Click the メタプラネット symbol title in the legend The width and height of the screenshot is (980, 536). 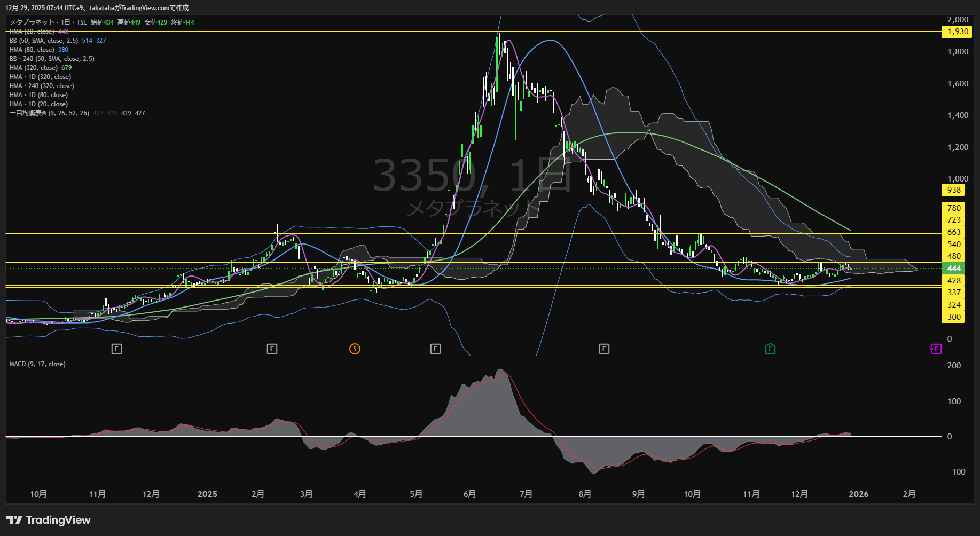(x=32, y=22)
